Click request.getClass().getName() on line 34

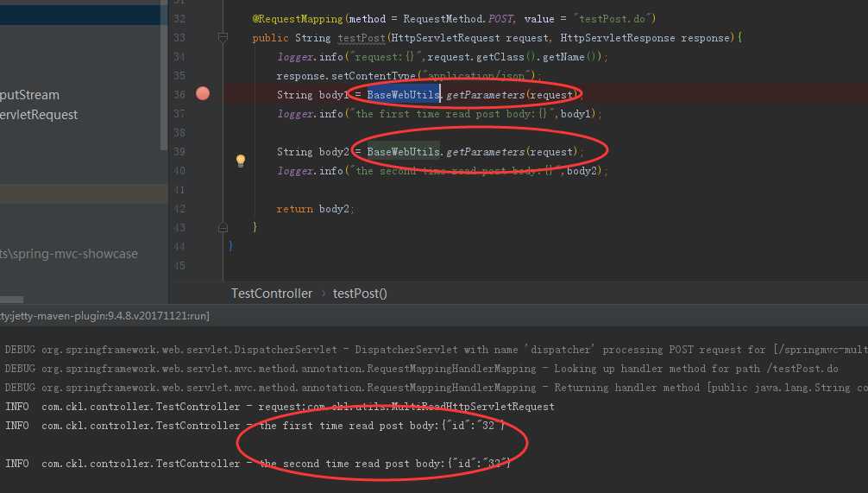coord(514,57)
